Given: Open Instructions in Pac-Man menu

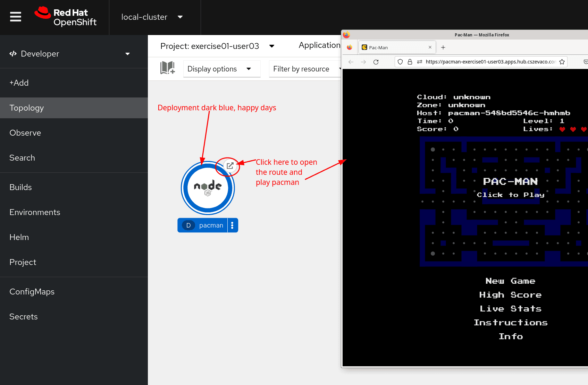Looking at the screenshot, I should coord(510,323).
